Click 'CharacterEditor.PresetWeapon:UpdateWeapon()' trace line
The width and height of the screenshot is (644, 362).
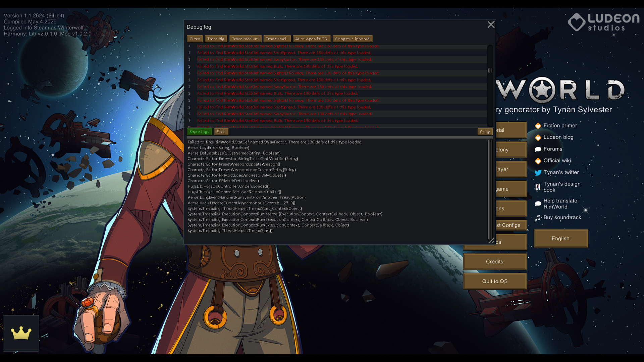234,164
